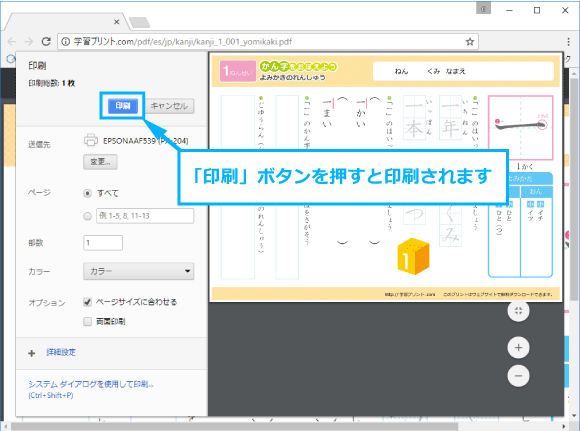The height and width of the screenshot is (431, 580).
Task: Zoom out the PDF preview with minus
Action: [x=518, y=376]
